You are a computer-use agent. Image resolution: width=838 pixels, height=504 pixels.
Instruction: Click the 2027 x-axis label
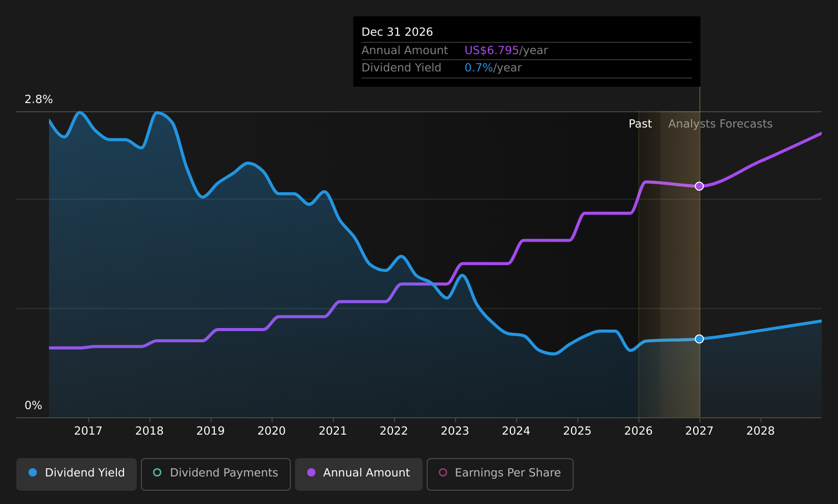point(699,431)
